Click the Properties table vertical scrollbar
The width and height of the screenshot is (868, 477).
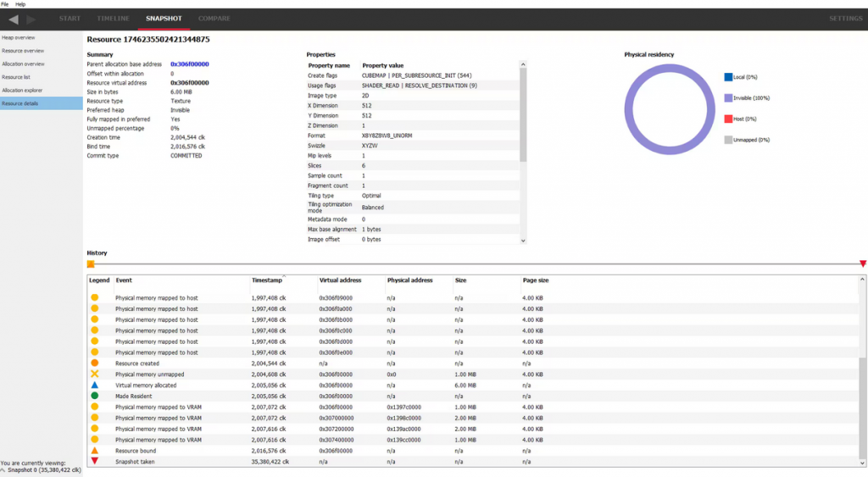point(523,110)
